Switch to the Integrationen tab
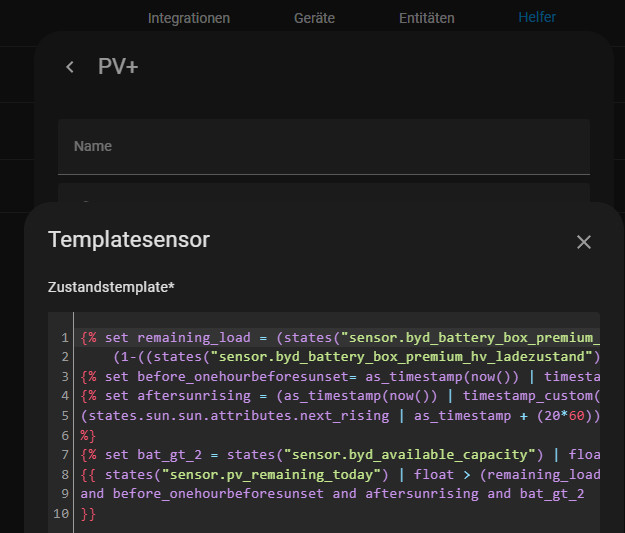 [x=188, y=18]
